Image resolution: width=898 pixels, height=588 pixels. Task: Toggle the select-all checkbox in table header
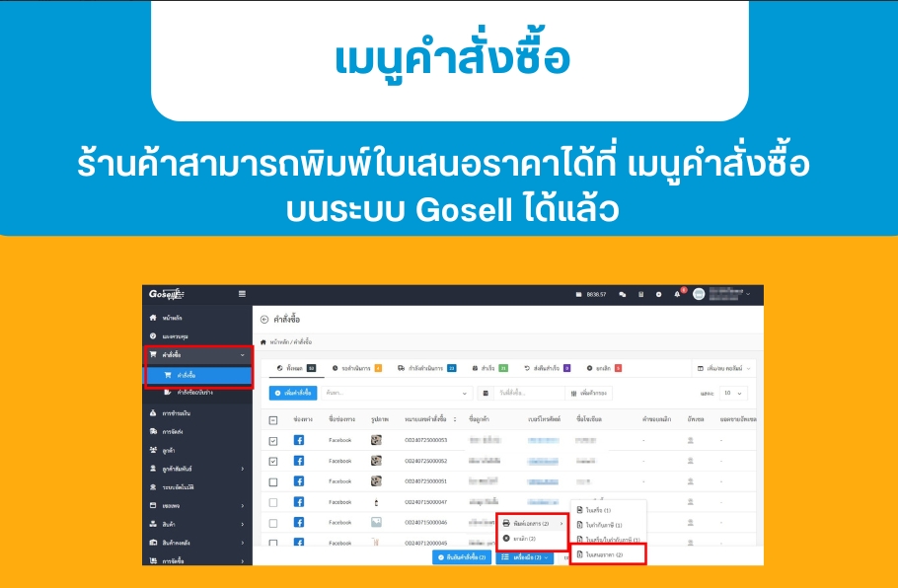pyautogui.click(x=273, y=420)
